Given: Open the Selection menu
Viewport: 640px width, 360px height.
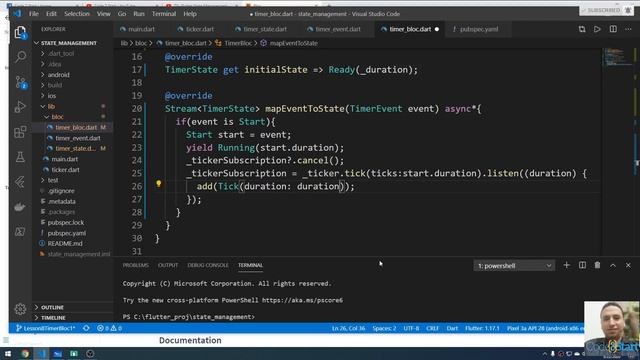Looking at the screenshot, I should [77, 14].
